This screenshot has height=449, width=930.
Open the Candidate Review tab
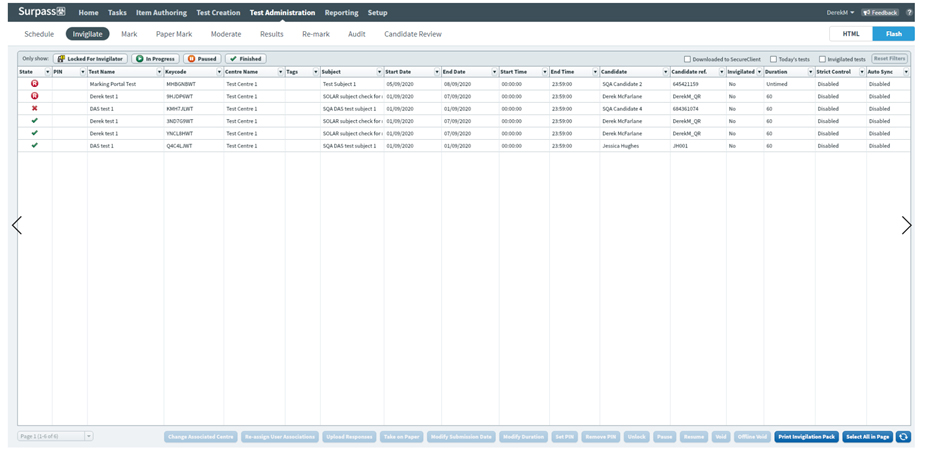coord(413,34)
